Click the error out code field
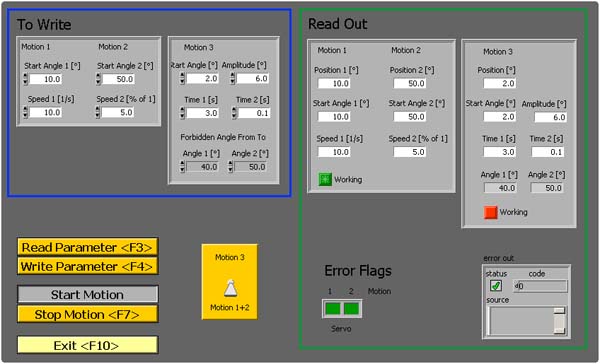The height and width of the screenshot is (364, 600). coord(540,286)
